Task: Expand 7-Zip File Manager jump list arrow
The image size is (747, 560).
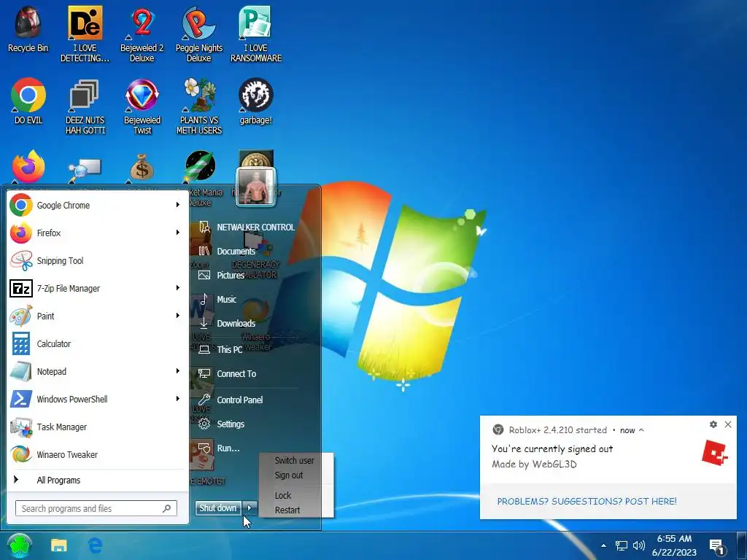Action: pyautogui.click(x=177, y=287)
